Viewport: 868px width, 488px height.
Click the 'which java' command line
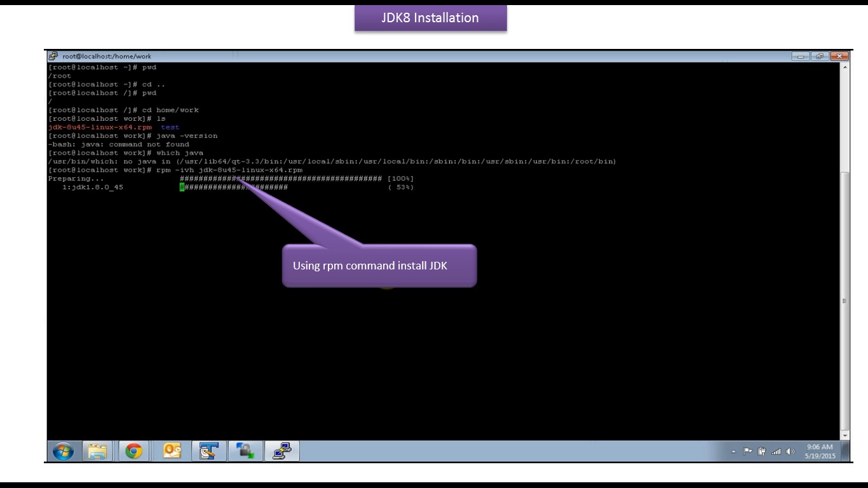[x=126, y=153]
